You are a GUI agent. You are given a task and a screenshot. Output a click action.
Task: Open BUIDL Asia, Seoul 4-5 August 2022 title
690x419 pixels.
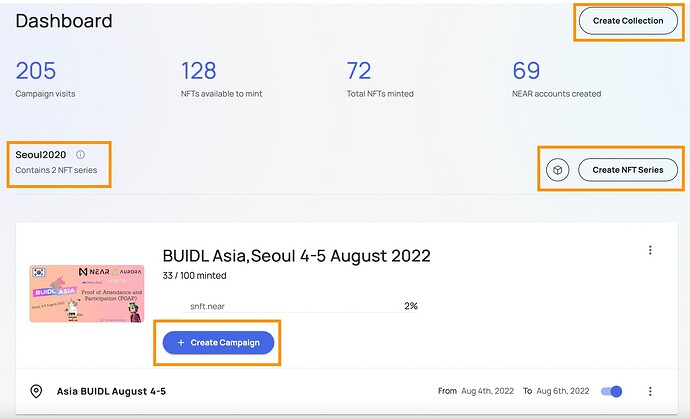tap(296, 256)
